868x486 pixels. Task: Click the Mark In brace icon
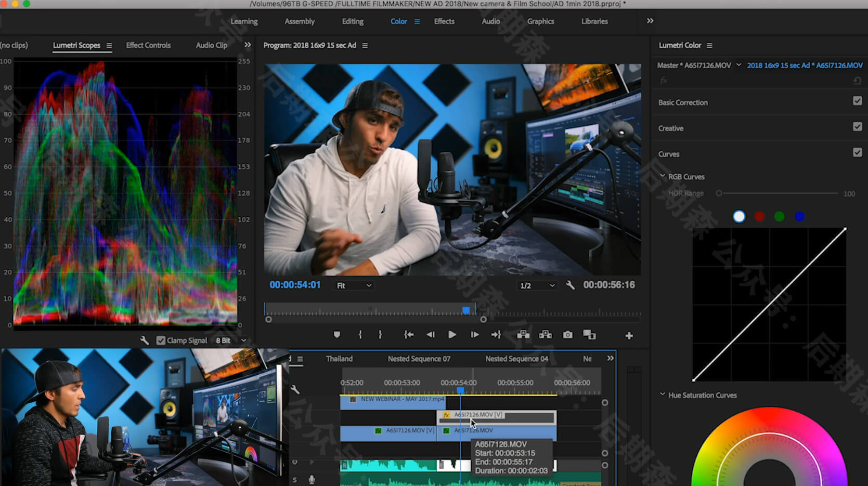[x=360, y=335]
